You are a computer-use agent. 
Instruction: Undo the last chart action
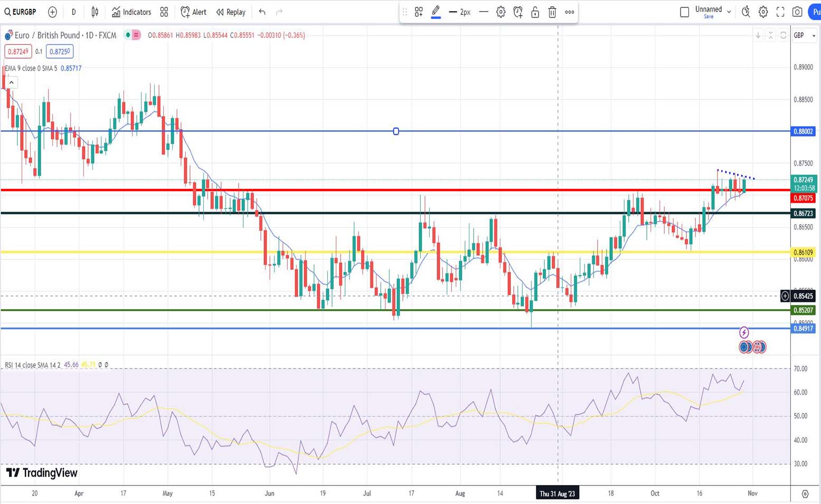(x=262, y=12)
